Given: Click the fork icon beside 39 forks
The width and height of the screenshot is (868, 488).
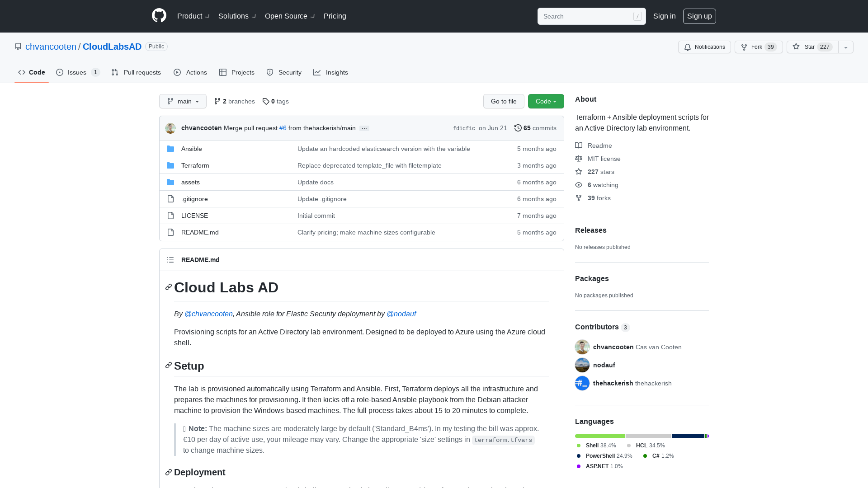Looking at the screenshot, I should 579,198.
